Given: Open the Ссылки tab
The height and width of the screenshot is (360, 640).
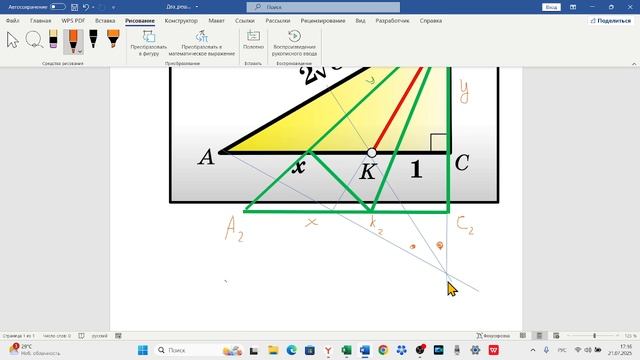Looking at the screenshot, I should click(x=244, y=20).
